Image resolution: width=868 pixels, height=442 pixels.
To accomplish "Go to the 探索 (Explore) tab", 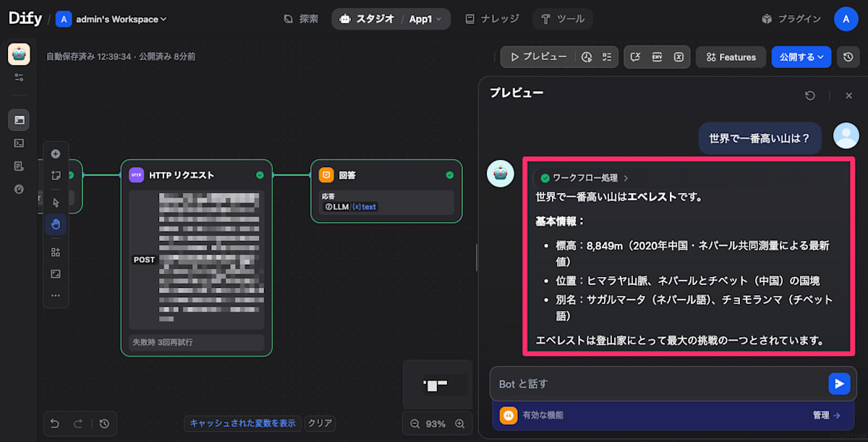I will (301, 19).
